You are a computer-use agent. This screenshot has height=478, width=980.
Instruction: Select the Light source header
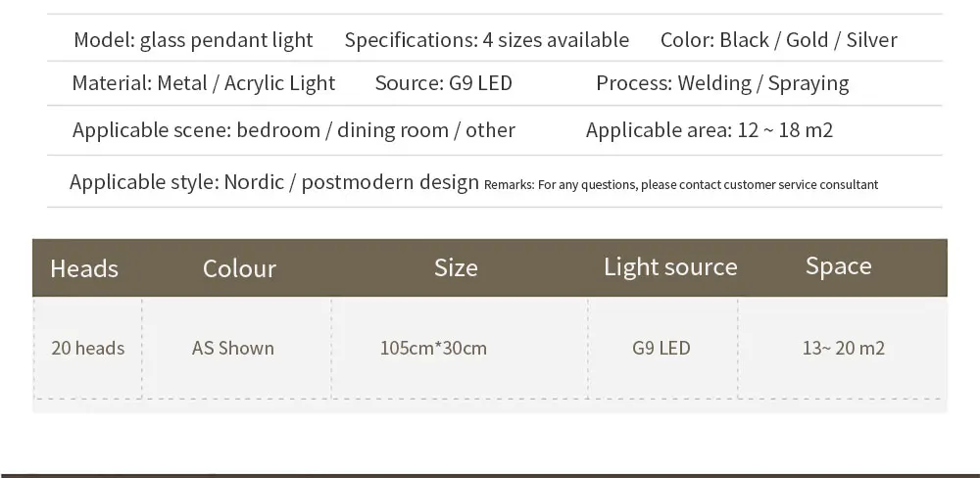coord(670,266)
